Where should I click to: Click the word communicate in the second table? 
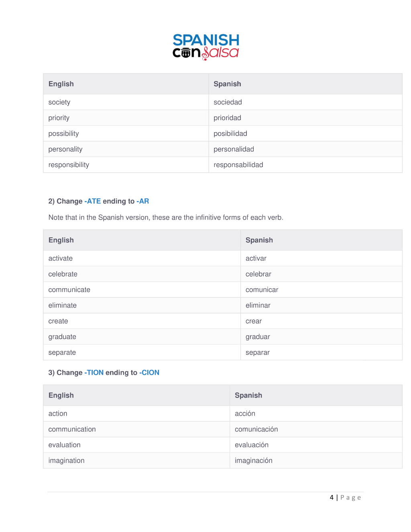pos(69,290)
